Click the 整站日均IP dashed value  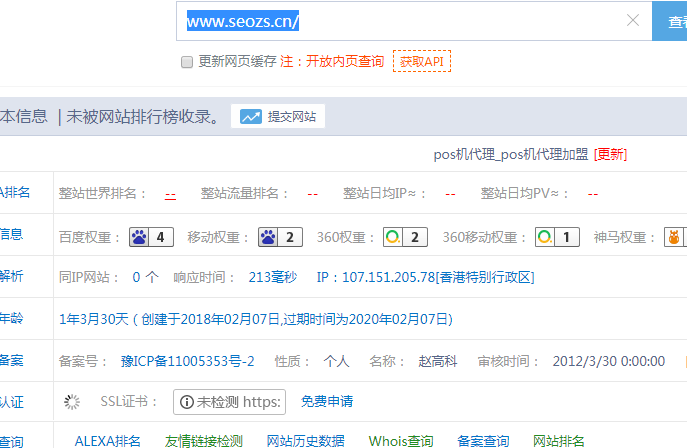tap(450, 194)
